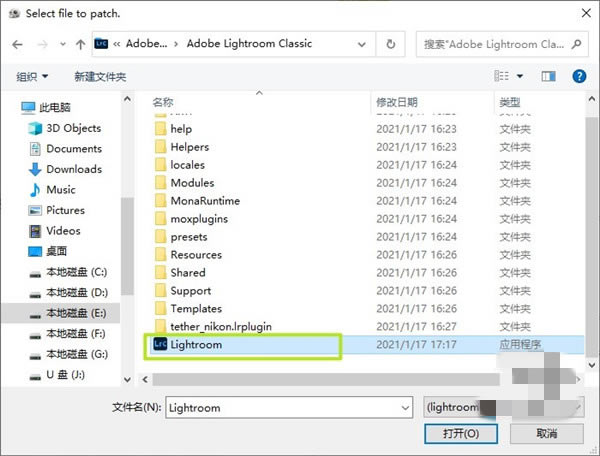Viewport: 600px width, 456px height.
Task: Select the Support folder name
Action: click(x=191, y=291)
